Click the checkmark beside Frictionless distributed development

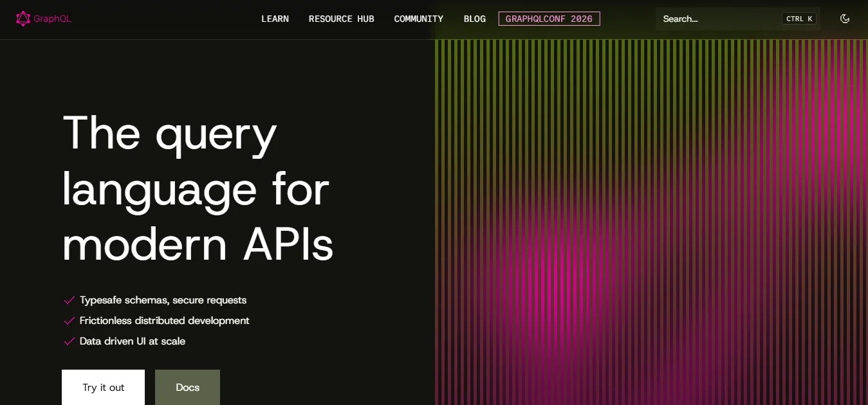(69, 321)
